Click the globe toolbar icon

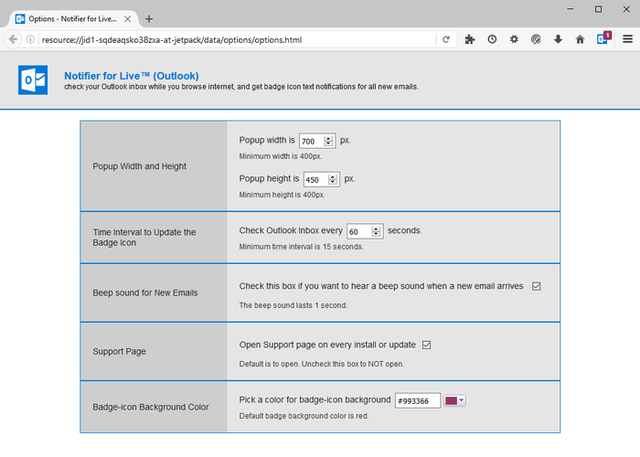[536, 39]
